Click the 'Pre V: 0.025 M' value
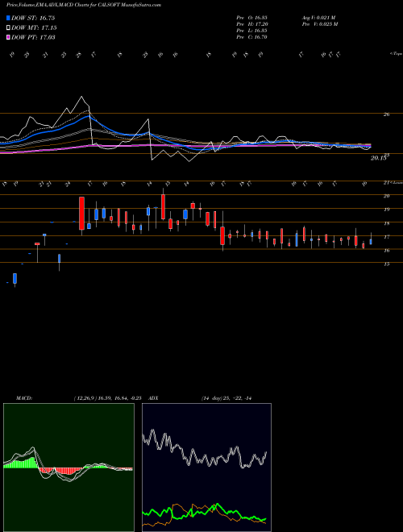 click(x=319, y=24)
